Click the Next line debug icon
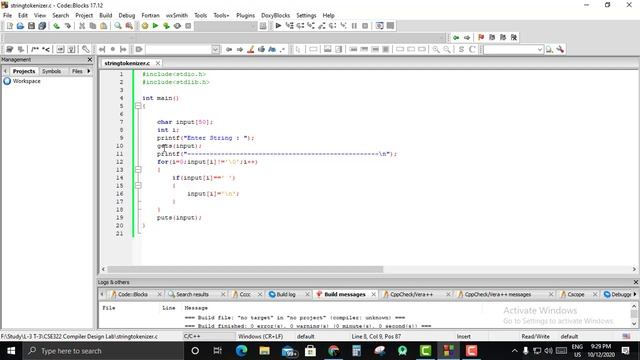This screenshot has height=360, width=640. [300, 26]
